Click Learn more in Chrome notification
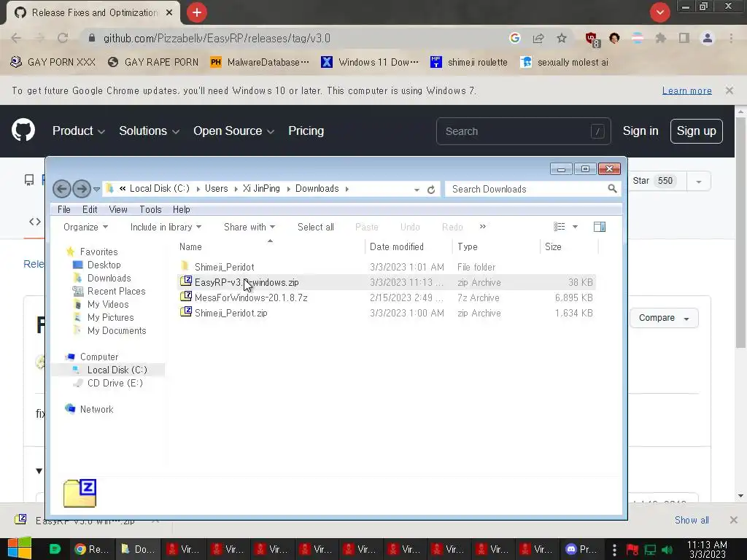747x560 pixels. [686, 90]
